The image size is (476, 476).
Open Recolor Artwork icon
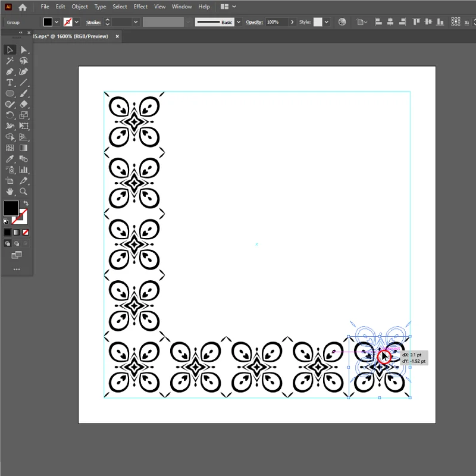coord(342,22)
